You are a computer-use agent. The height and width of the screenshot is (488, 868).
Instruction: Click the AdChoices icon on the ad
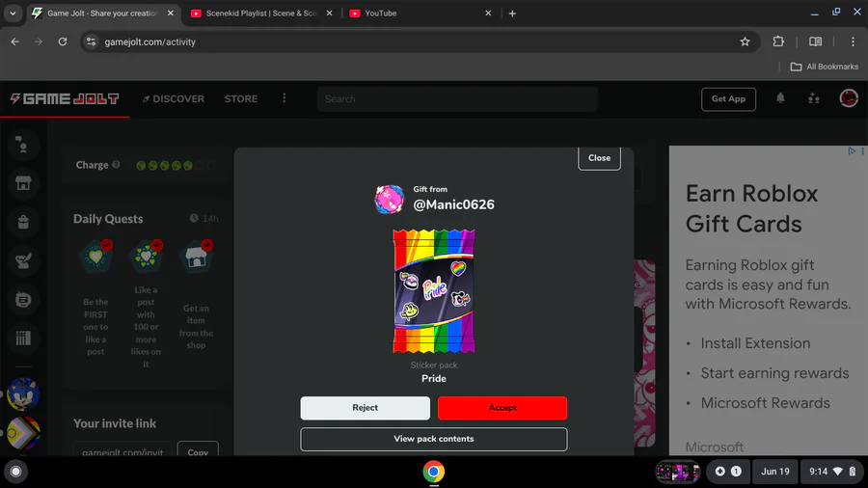click(852, 150)
